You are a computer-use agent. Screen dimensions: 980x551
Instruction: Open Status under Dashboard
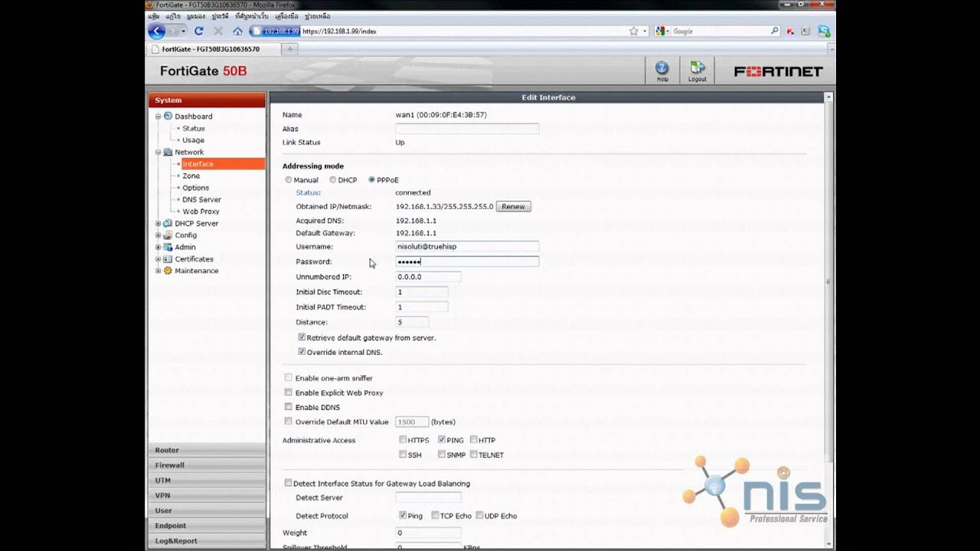coord(194,129)
